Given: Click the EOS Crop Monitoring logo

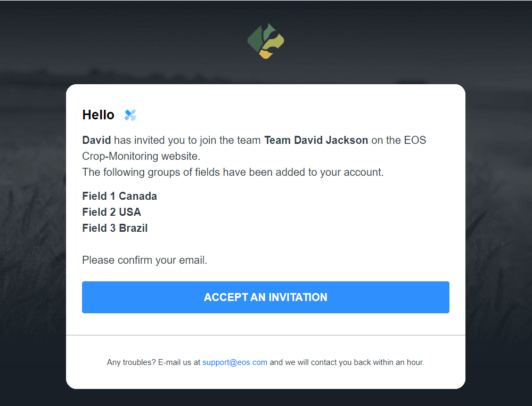Looking at the screenshot, I should pos(266,41).
